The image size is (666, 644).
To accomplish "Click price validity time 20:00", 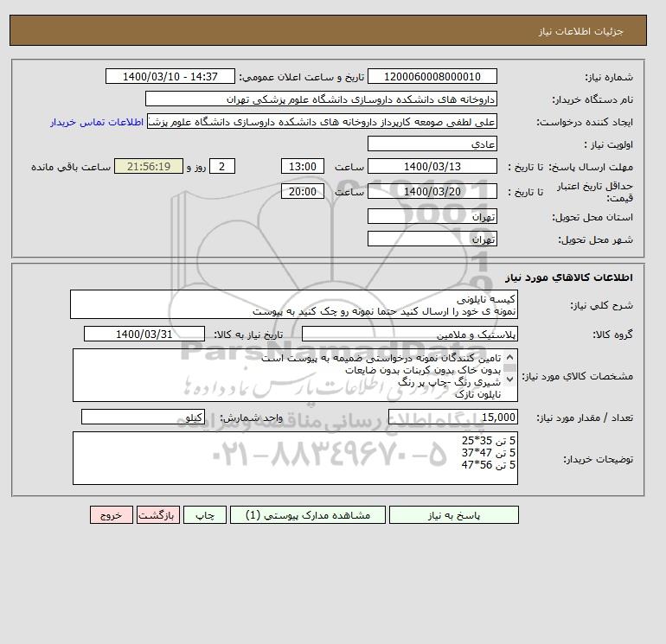I will (303, 191).
